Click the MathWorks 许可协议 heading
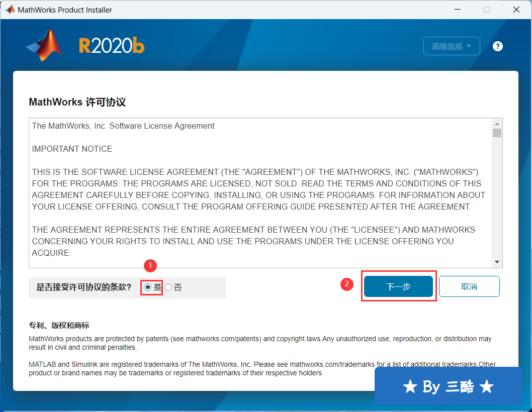The width and height of the screenshot is (532, 412). point(77,102)
